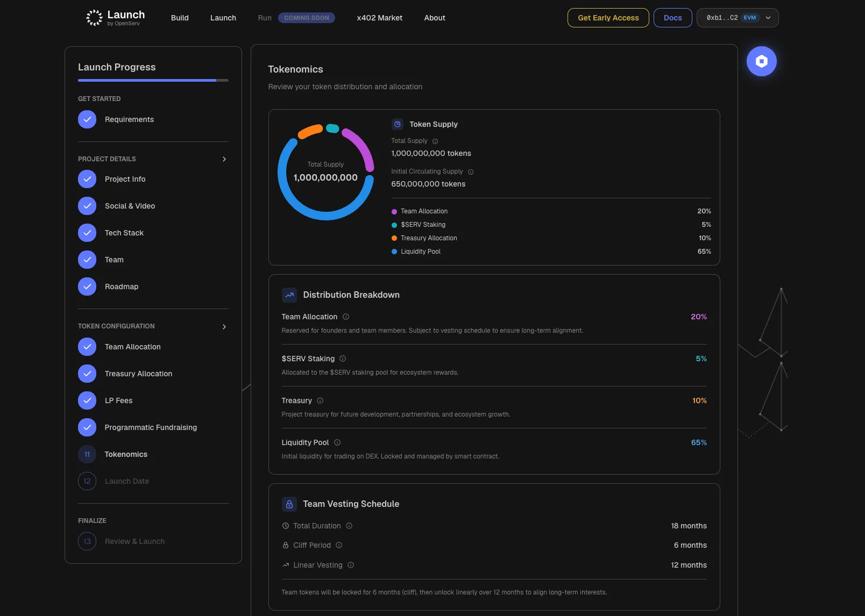Open the wallet 0xb1..C2 dropdown
The image size is (865, 616).
click(x=738, y=18)
